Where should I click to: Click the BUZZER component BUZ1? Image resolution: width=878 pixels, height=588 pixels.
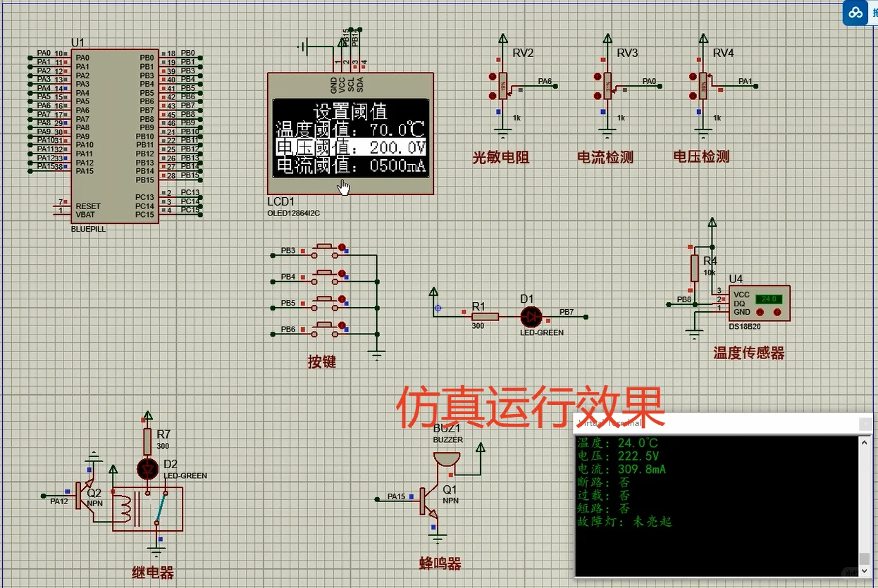445,458
